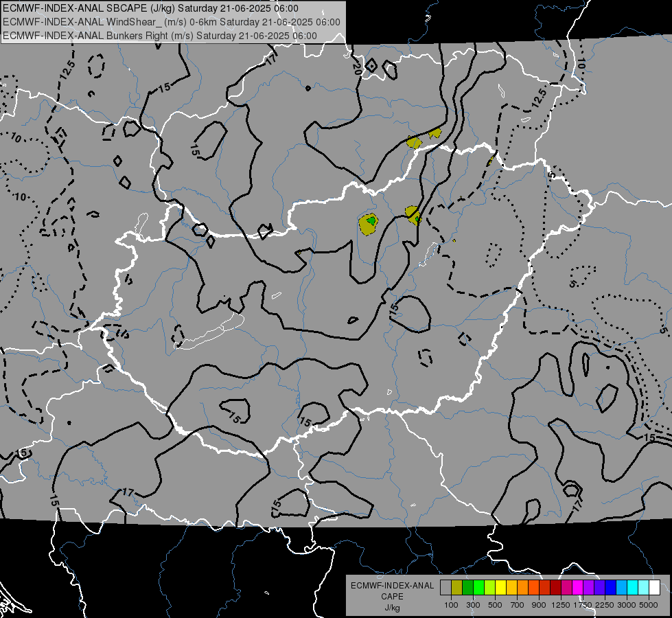Click the SBCAPE (J/kg) title line
Viewport: 672px width, 618px height.
(150, 8)
